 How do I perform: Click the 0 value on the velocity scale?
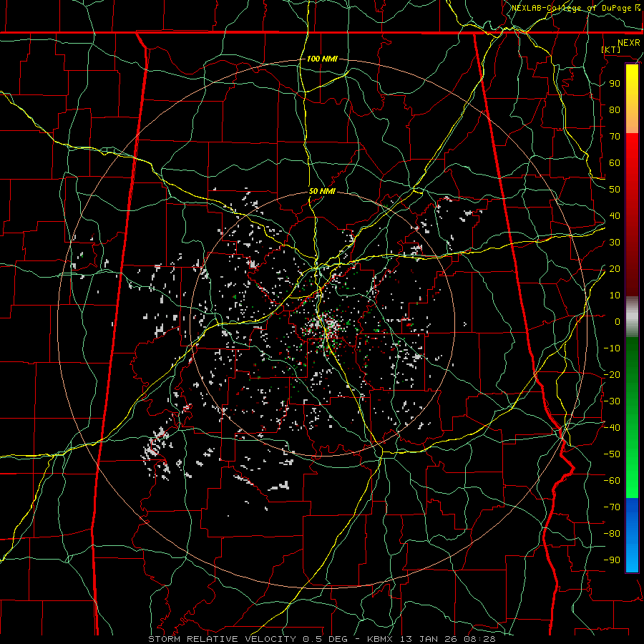tap(618, 321)
